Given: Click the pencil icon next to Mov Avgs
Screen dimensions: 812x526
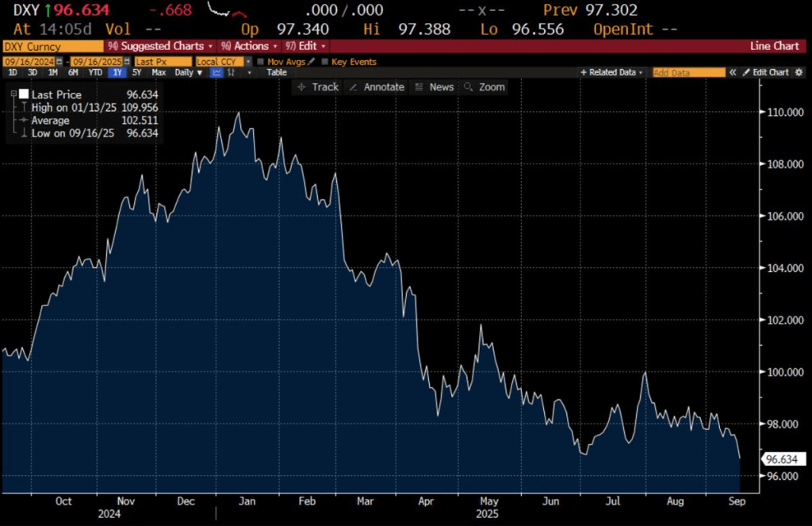Looking at the screenshot, I should pos(312,61).
